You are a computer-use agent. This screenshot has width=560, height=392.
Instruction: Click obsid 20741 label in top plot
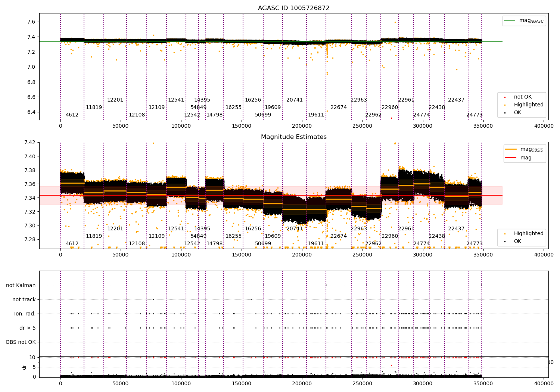[x=295, y=100]
